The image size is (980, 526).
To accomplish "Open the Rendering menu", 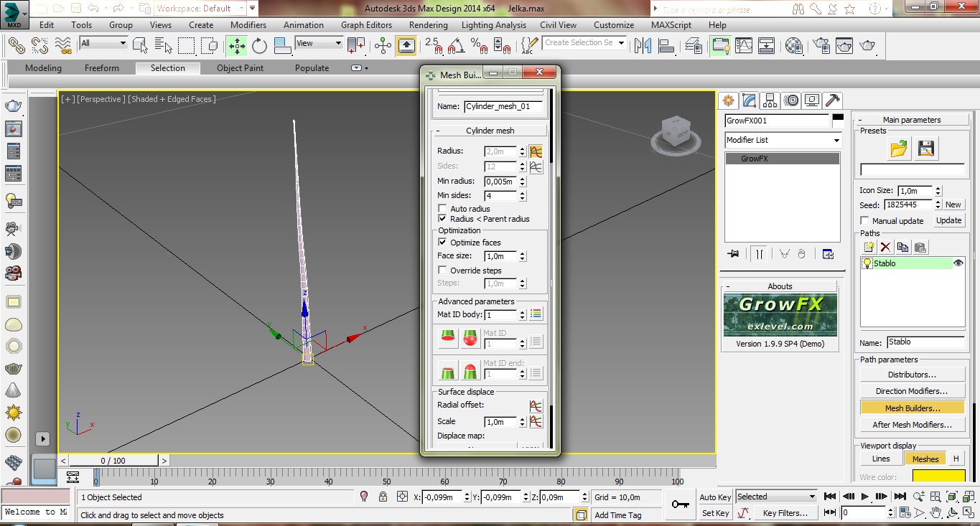I will (429, 24).
